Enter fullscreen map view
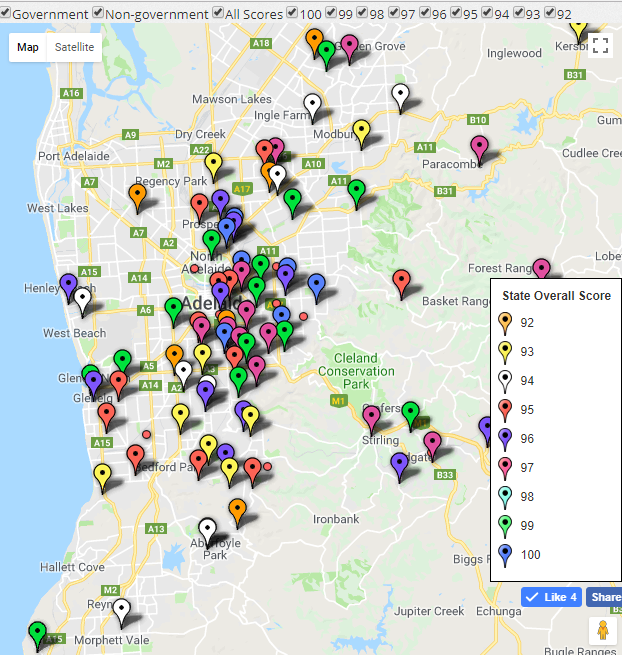Viewport: 622px width, 655px height. [600, 45]
